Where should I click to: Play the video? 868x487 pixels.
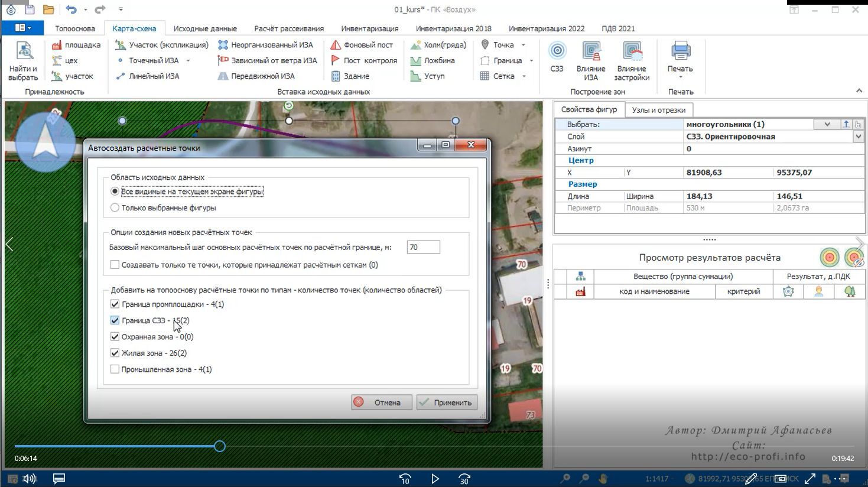[x=435, y=479]
